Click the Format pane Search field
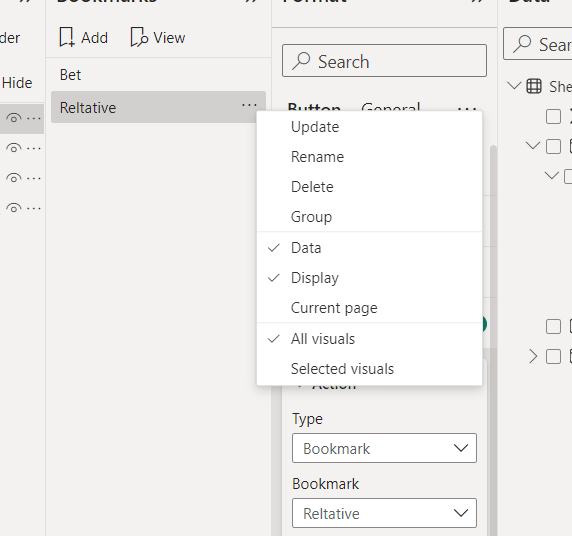The height and width of the screenshot is (536, 572). coord(384,61)
